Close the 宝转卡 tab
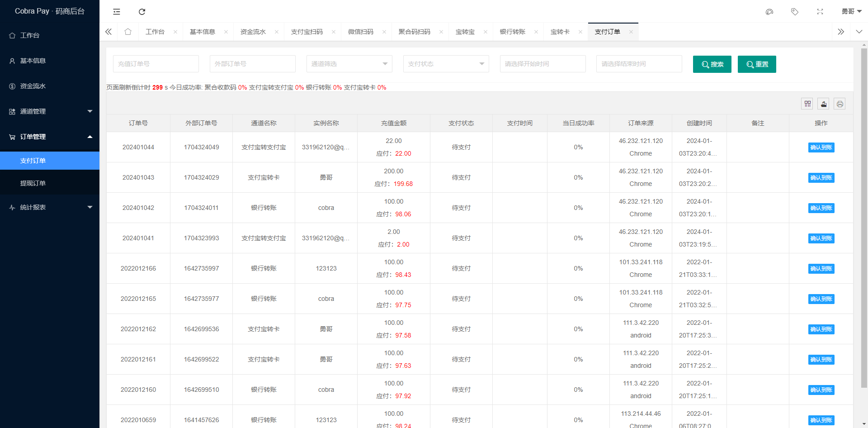Image resolution: width=868 pixels, height=428 pixels. tap(580, 32)
